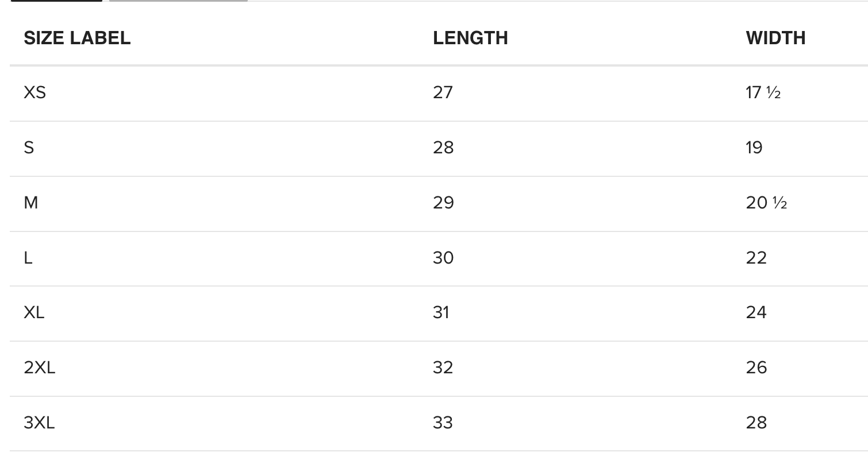Click the SIZE LABEL column header
868x456 pixels.
pos(77,38)
